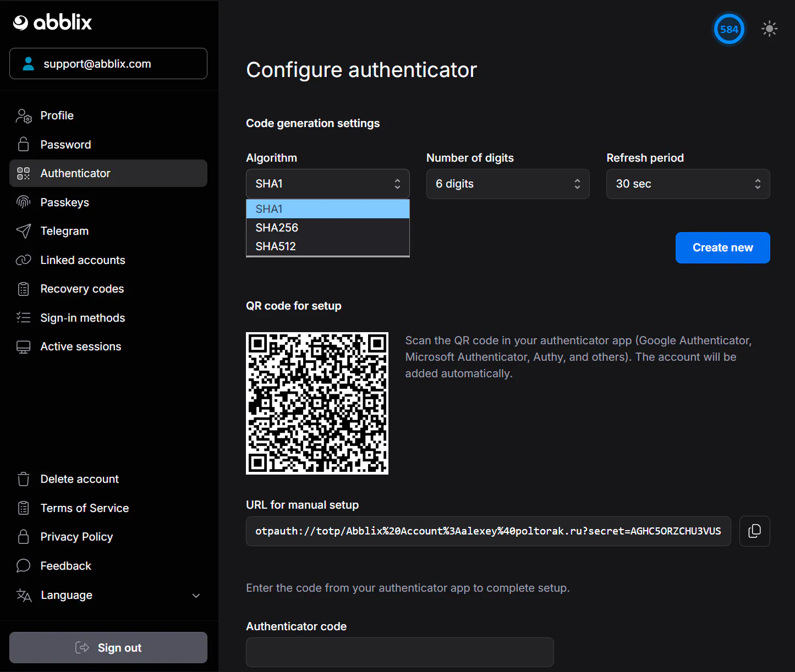Open the Algorithm SHA1 dropdown
Viewport: 795px width, 672px height.
tap(328, 184)
